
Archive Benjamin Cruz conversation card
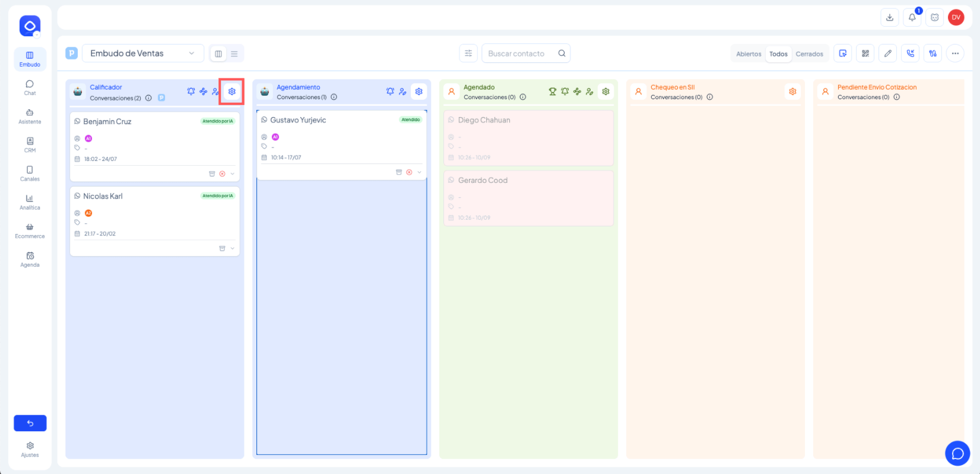point(212,174)
